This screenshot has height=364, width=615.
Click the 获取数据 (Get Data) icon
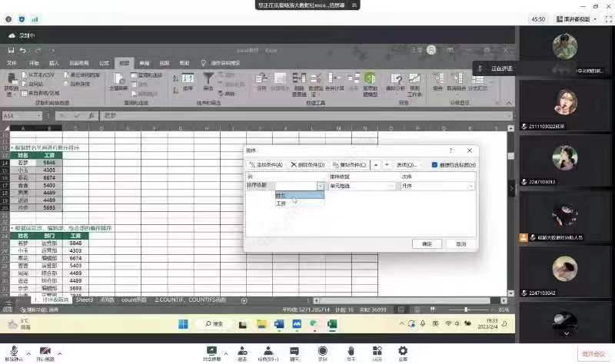tap(12, 83)
